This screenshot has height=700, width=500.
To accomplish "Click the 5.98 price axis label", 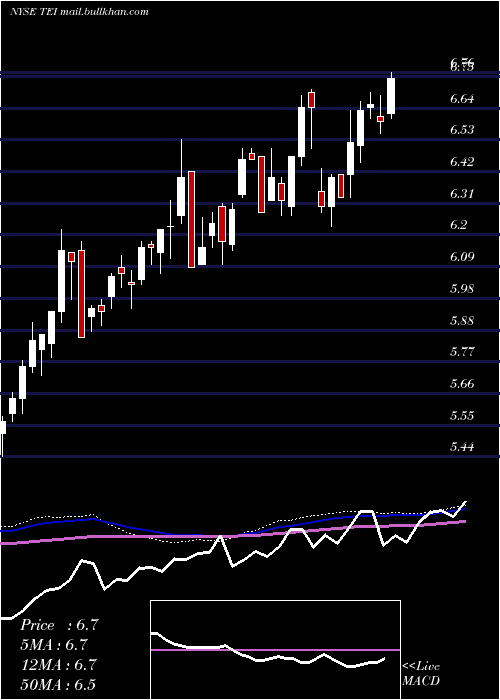I will 462,288.
